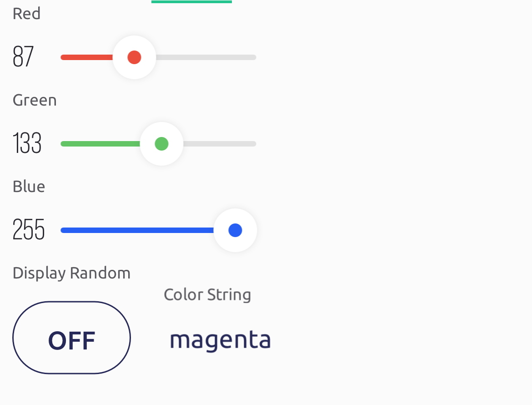This screenshot has height=405, width=532.
Task: Click the filled green portion of Green track
Action: (100, 144)
